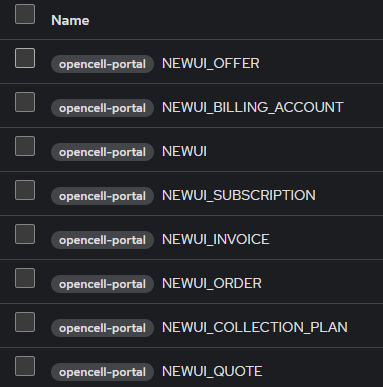Open the NEWUI_SUBSCRIPTION role
The width and height of the screenshot is (383, 387).
click(238, 195)
